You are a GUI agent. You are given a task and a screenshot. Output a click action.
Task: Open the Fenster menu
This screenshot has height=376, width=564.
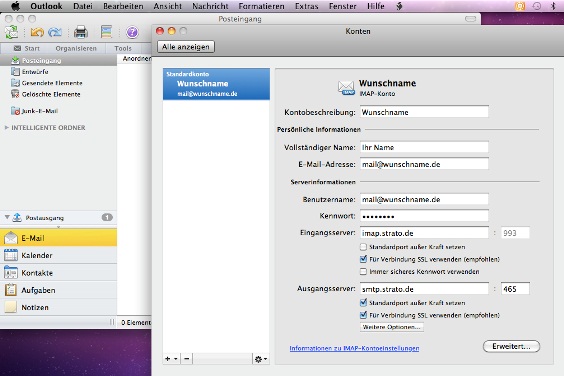[342, 6]
